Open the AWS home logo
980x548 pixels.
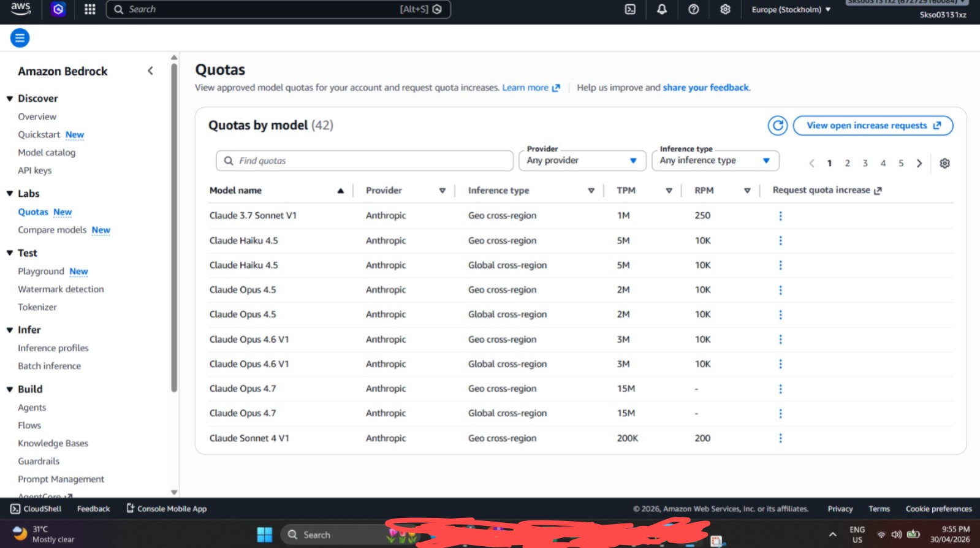[20, 9]
